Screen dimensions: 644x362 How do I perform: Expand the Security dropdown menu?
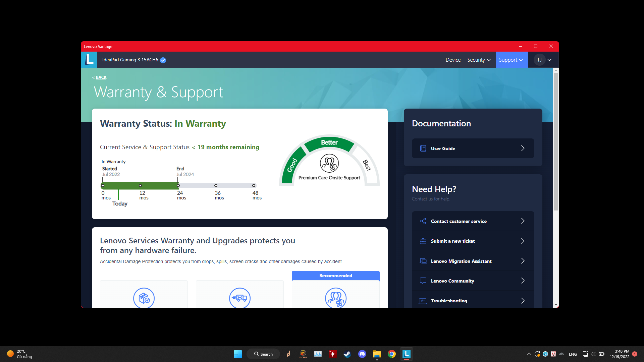(479, 60)
